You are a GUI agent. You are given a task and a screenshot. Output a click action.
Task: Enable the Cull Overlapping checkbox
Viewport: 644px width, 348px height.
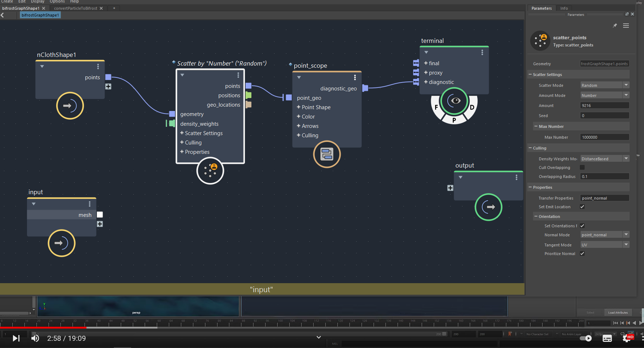582,167
